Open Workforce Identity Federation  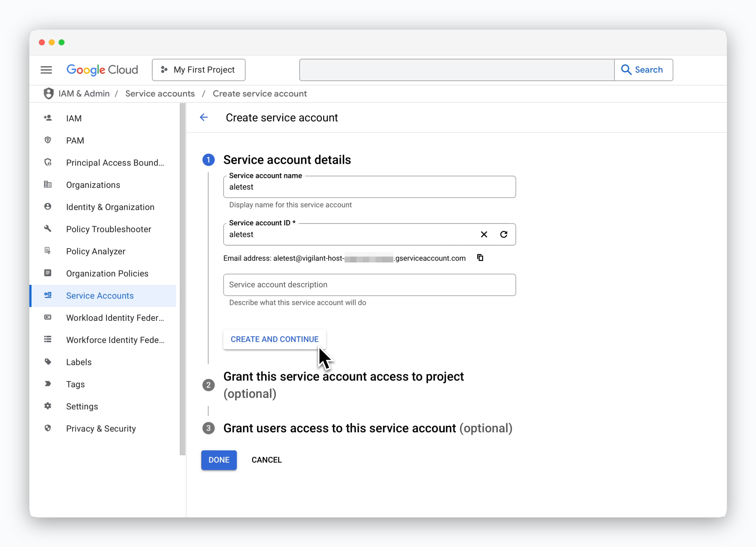[103, 340]
